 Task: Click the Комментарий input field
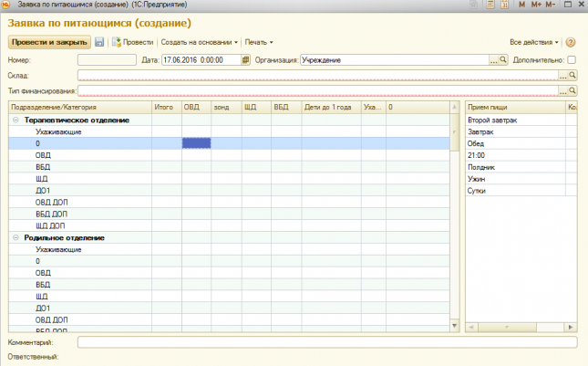pyautogui.click(x=326, y=342)
